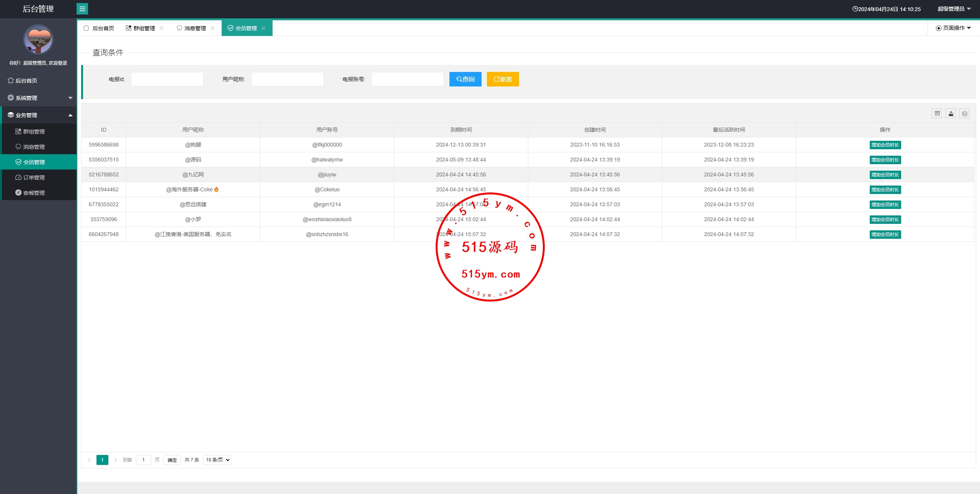Click the 电报id input field
Image resolution: width=980 pixels, height=494 pixels.
pos(167,79)
